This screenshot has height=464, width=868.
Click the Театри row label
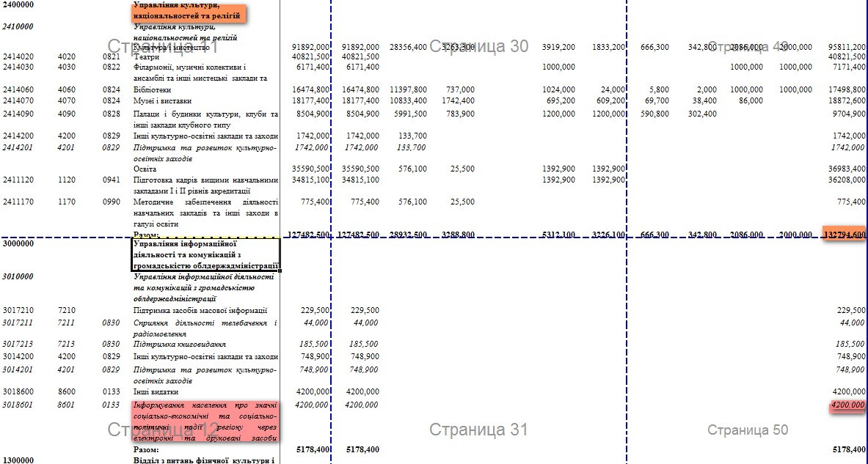pos(145,56)
